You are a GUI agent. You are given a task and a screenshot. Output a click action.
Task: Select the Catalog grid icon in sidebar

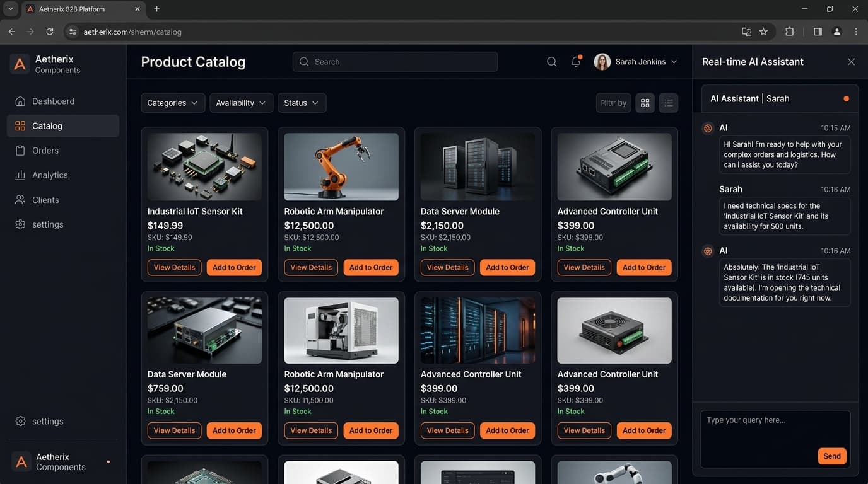click(20, 126)
